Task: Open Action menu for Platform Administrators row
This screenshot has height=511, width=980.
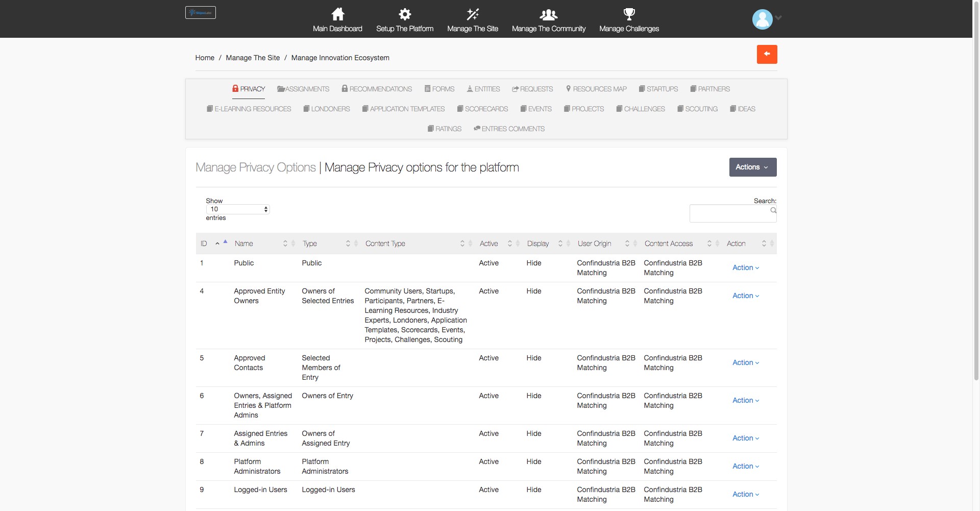Action: click(x=746, y=466)
